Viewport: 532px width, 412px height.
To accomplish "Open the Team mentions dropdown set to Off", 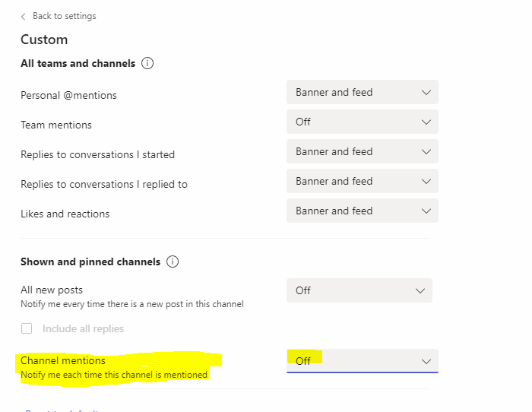I will click(363, 122).
